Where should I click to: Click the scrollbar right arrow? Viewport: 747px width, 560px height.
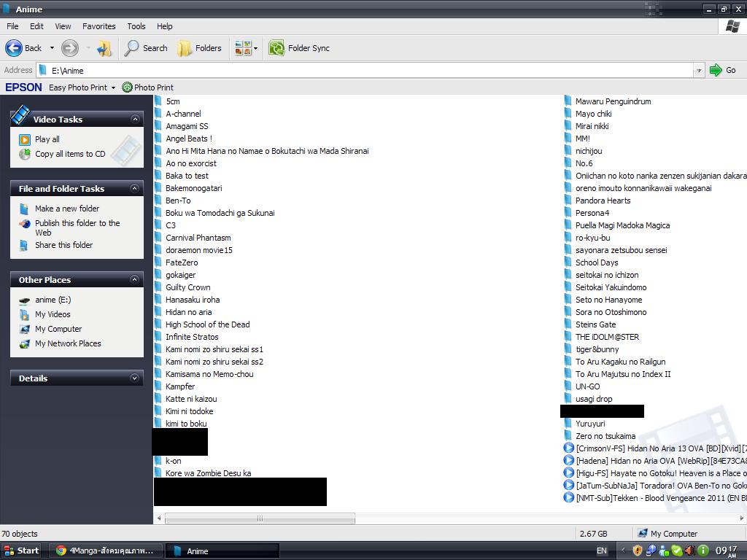click(742, 518)
